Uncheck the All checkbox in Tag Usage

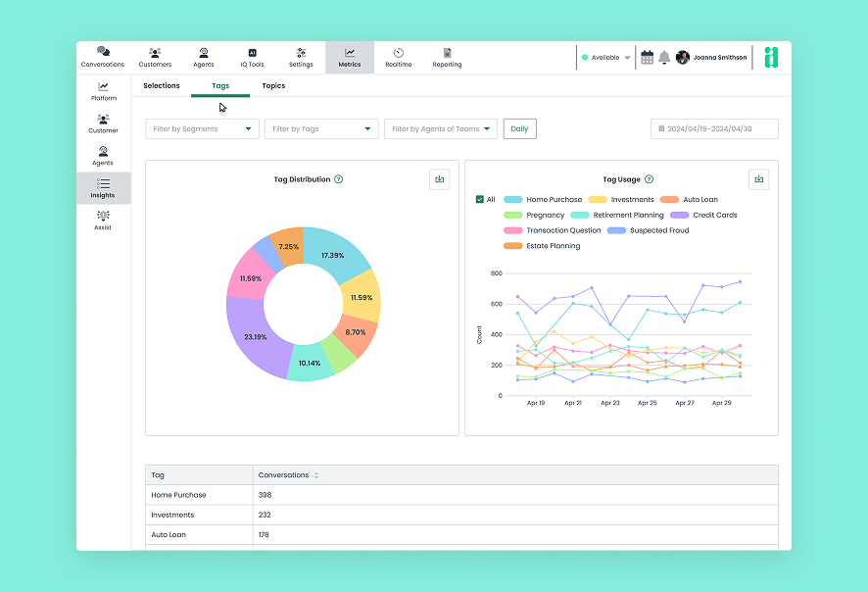coord(480,199)
